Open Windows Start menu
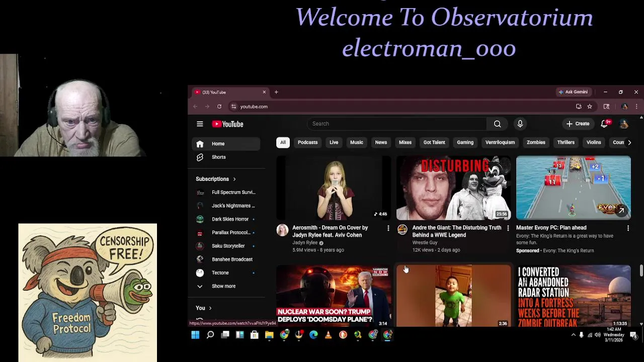 click(195, 335)
